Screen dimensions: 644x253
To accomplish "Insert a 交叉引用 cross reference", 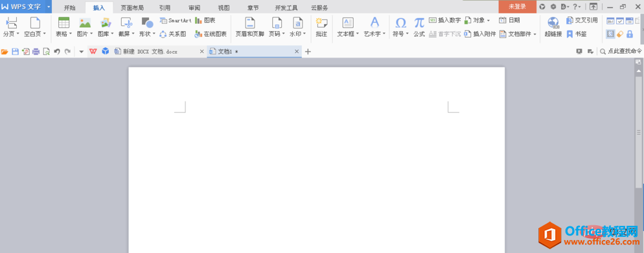I will [581, 21].
